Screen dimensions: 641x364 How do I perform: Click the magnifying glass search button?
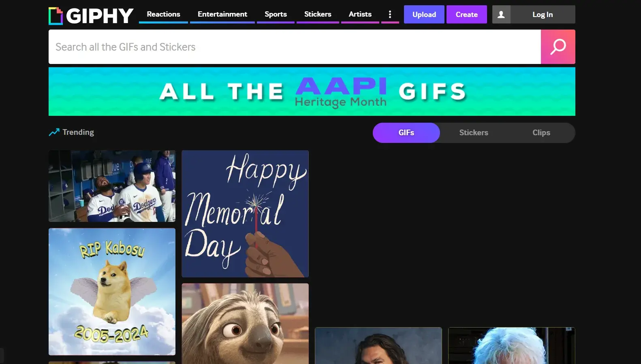pyautogui.click(x=558, y=47)
